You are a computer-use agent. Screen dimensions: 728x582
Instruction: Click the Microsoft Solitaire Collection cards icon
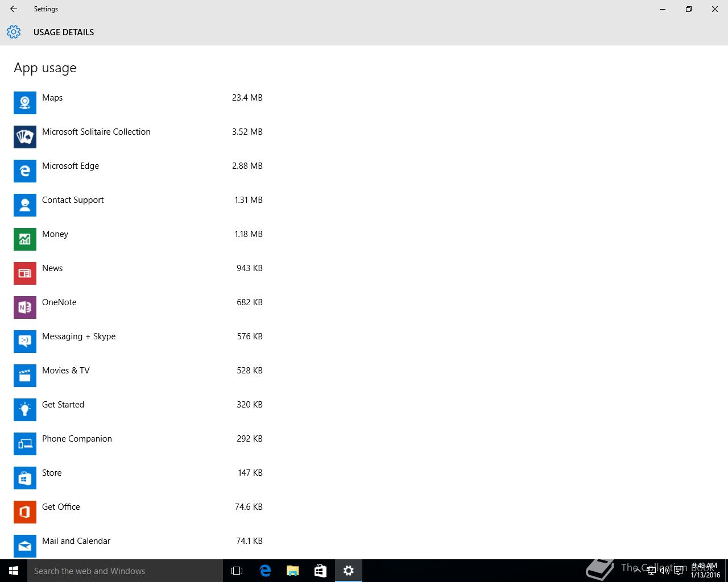[25, 137]
